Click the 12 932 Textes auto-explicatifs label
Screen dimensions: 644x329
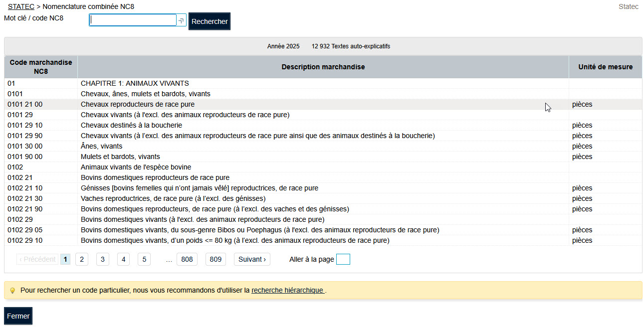click(351, 46)
